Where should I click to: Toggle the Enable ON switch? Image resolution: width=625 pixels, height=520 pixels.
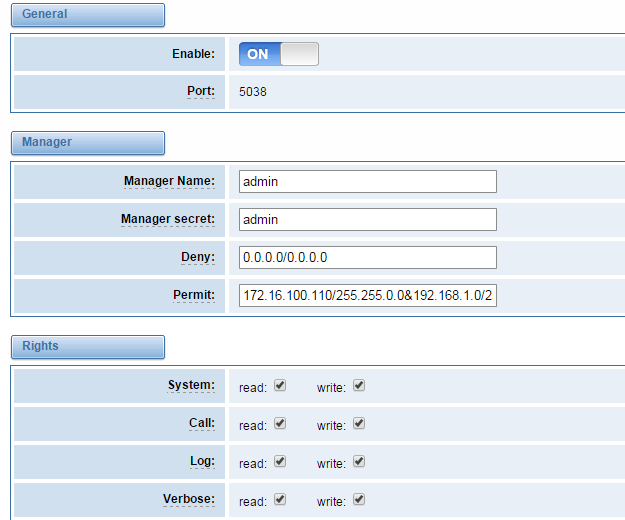pyautogui.click(x=279, y=54)
